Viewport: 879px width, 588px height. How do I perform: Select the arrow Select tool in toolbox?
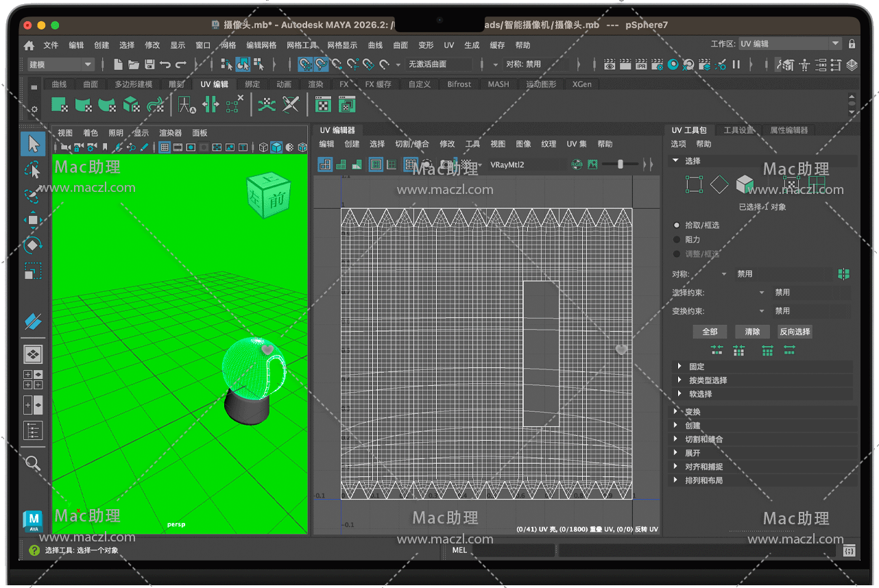33,144
